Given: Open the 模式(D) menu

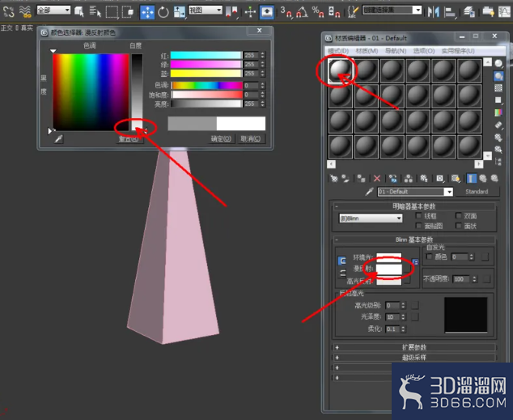Looking at the screenshot, I should coord(338,51).
